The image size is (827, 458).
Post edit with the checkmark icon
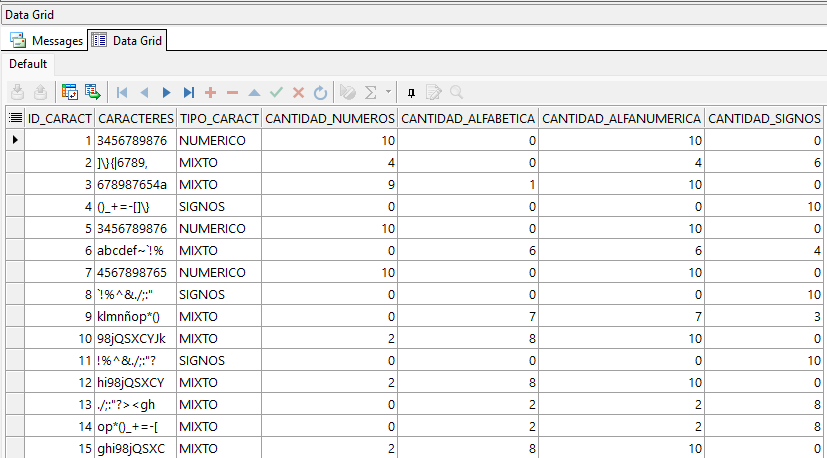pos(276,92)
